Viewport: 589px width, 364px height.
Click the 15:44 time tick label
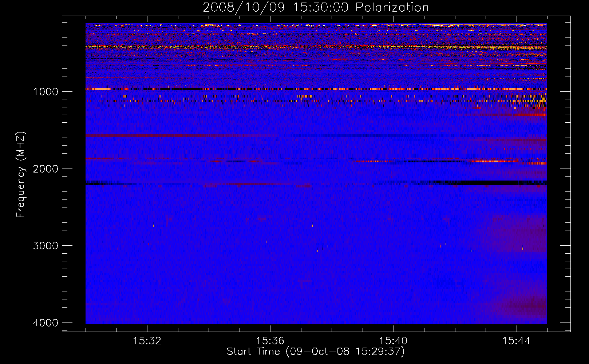pyautogui.click(x=517, y=341)
